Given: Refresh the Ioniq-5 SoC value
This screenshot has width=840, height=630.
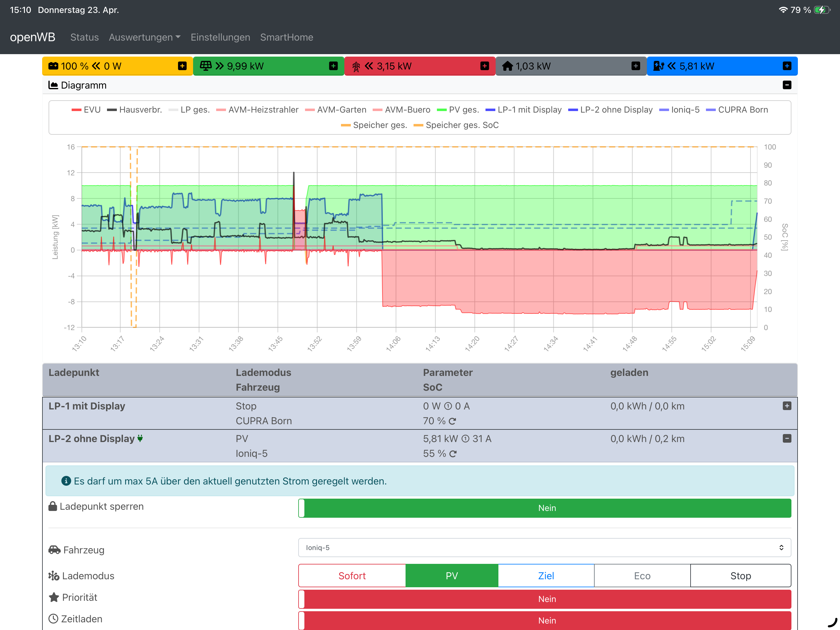Looking at the screenshot, I should click(453, 454).
